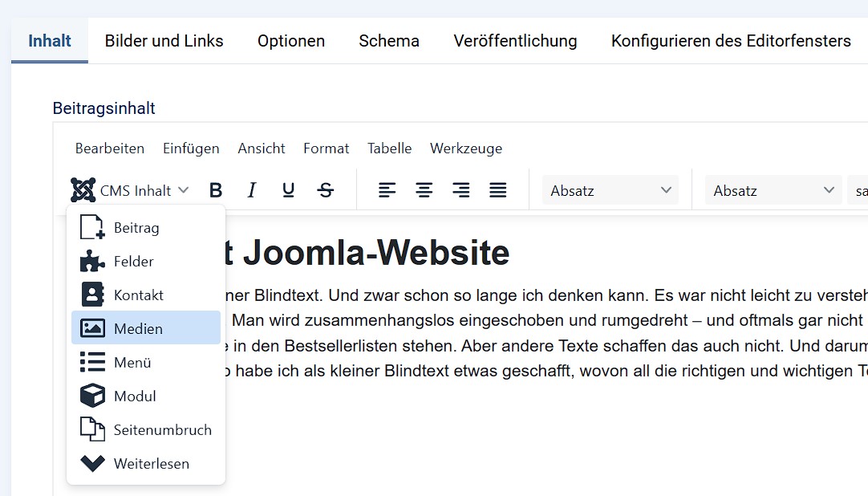Collapse the CMS Inhalt dropdown
Screen dimensions: 868x496
(130, 190)
